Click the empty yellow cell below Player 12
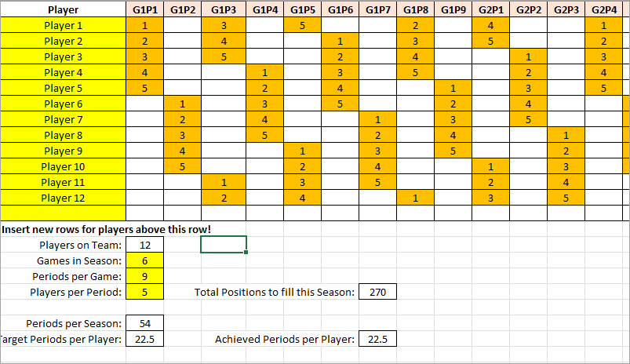The image size is (630, 364). pyautogui.click(x=63, y=213)
